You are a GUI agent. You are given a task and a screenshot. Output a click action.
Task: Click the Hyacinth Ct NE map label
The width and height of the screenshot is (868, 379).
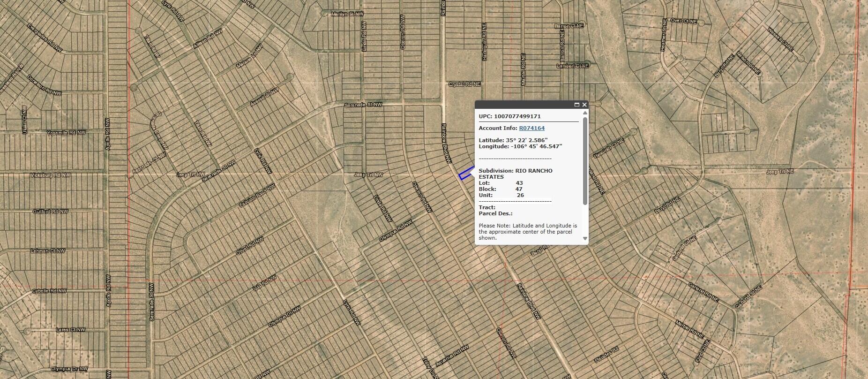(609, 147)
